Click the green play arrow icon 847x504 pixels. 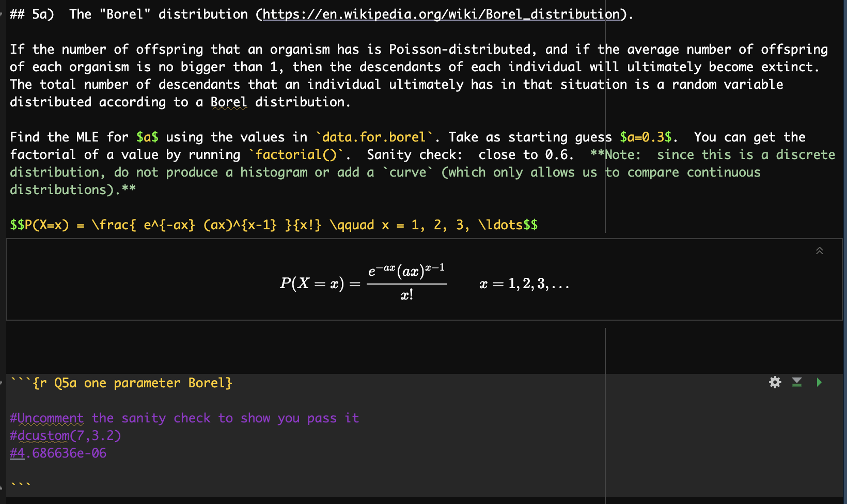[x=819, y=382]
